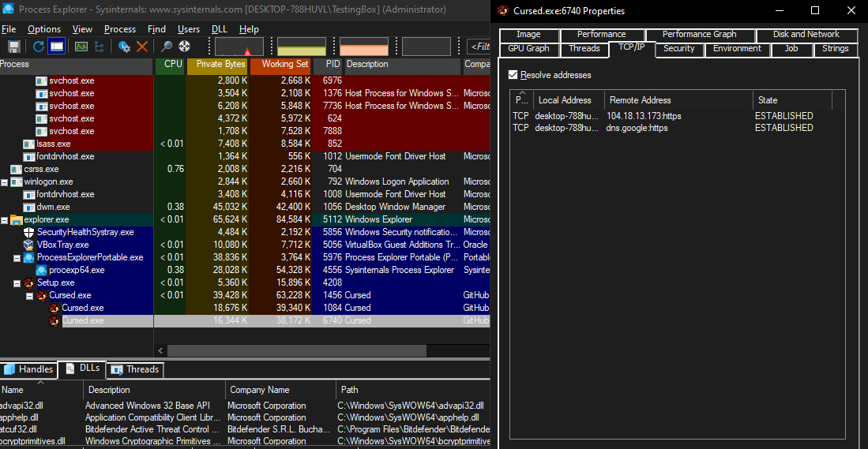
Task: Collapse the explorer.exe process tree node
Action: click(5, 219)
